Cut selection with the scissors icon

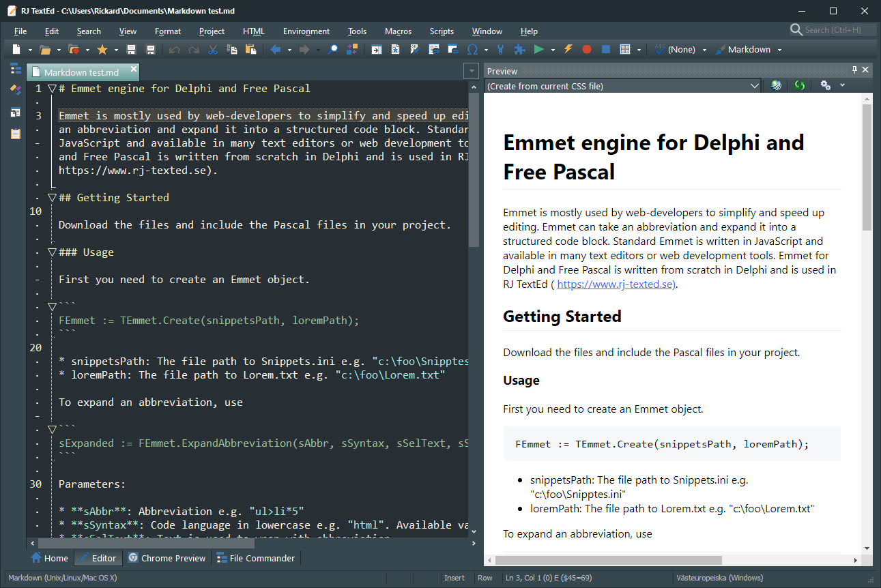point(213,49)
